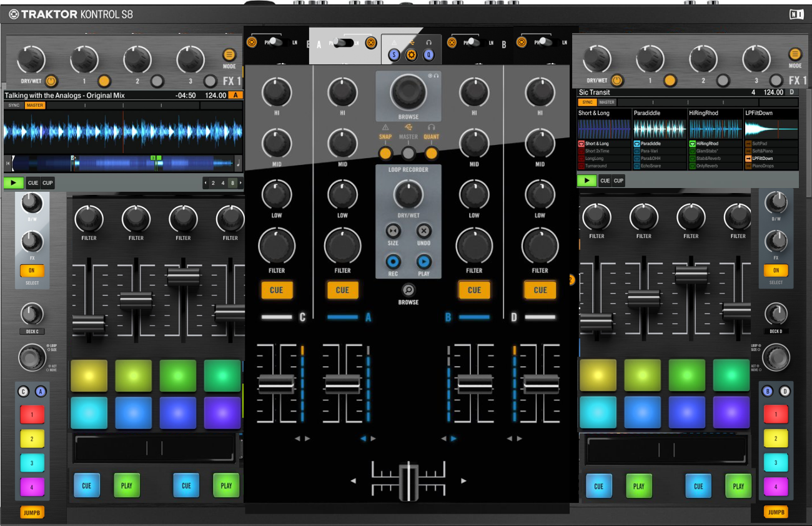812x526 pixels.
Task: Click the PLAY icon in the Loop Recorder
Action: pyautogui.click(x=425, y=262)
